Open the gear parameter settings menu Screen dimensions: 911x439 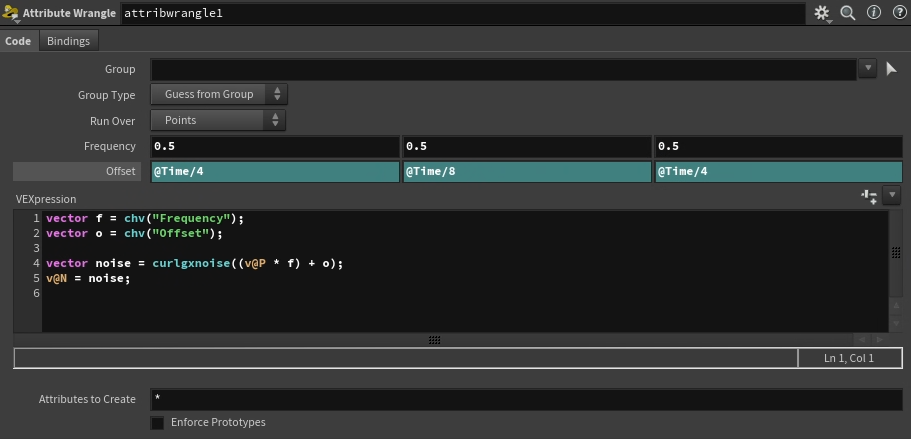click(823, 13)
